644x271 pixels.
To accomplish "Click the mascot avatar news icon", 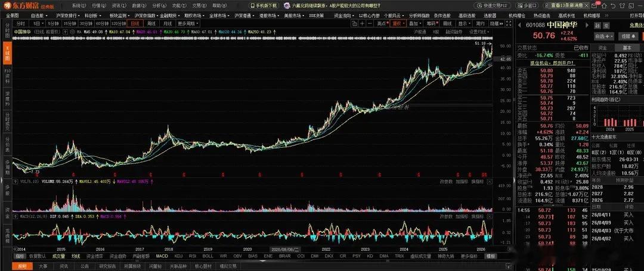I will (x=286, y=6).
